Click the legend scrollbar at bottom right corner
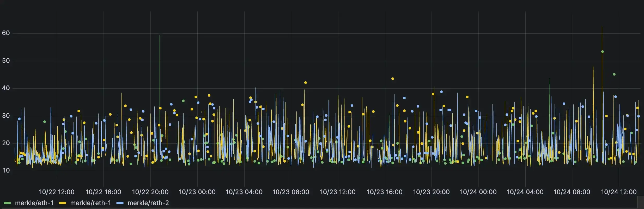Screen dimensions: 644x209 click(x=640, y=202)
